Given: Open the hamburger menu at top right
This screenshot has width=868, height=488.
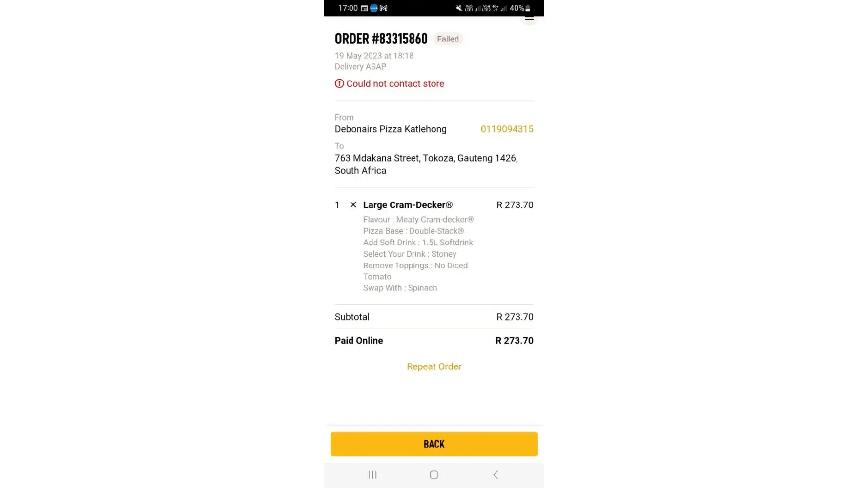Looking at the screenshot, I should [x=529, y=19].
